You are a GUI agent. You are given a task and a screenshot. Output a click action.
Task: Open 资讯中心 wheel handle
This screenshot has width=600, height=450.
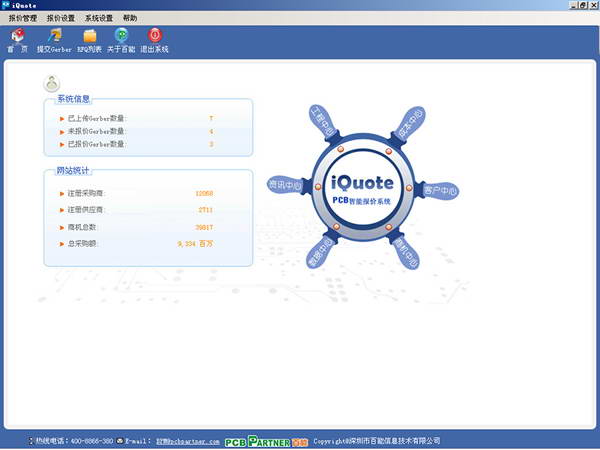coord(286,186)
